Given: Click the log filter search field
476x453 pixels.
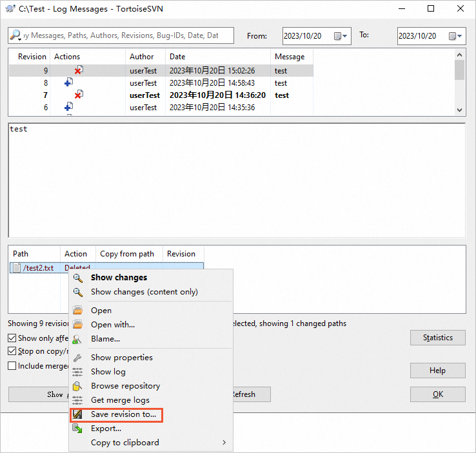Looking at the screenshot, I should [x=121, y=35].
